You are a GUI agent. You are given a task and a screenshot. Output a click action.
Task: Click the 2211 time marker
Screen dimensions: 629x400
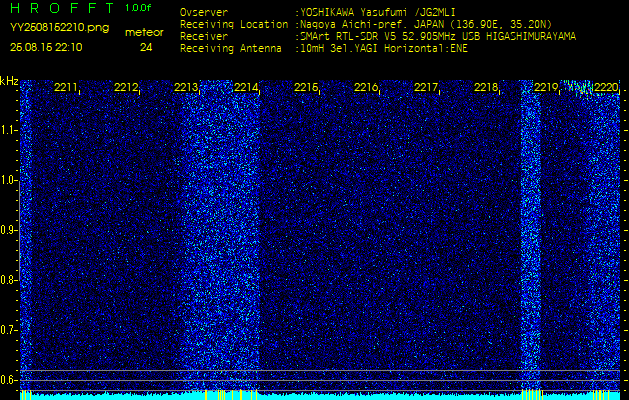tap(65, 87)
